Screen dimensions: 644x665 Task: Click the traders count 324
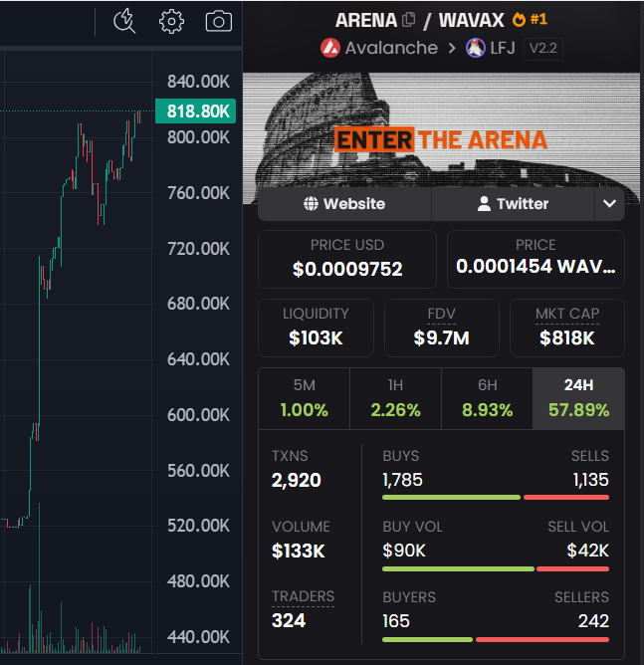pyautogui.click(x=289, y=621)
